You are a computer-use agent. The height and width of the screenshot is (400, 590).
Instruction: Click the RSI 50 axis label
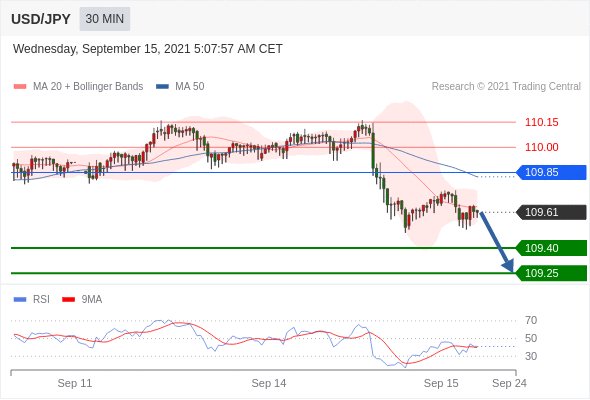coord(531,338)
